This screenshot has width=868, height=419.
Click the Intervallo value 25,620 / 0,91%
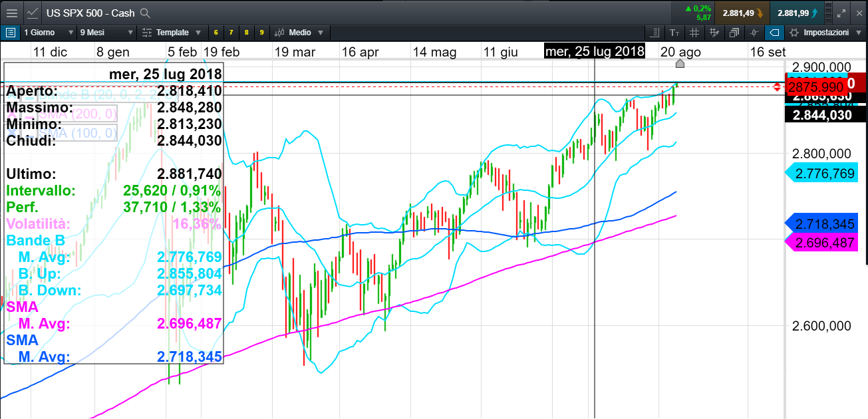[172, 191]
